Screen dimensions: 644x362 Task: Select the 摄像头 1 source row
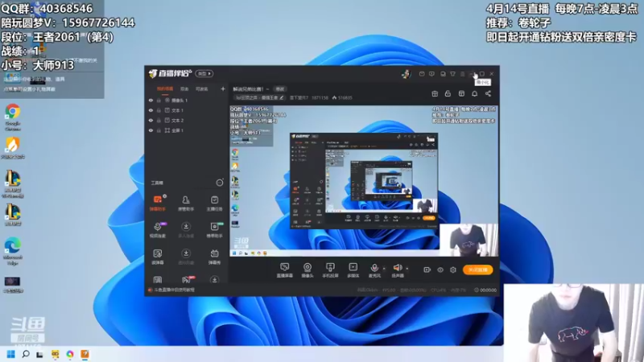[x=187, y=100]
